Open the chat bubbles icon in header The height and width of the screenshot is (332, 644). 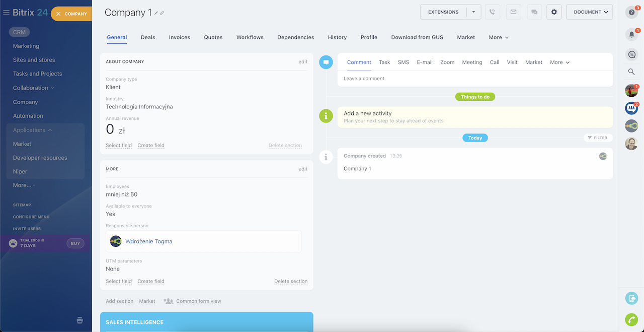tap(534, 12)
